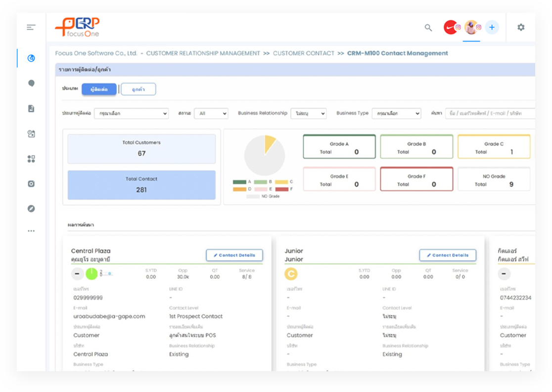Click the blue plus add-account button
Screen dimensions: 552x392
click(x=492, y=28)
